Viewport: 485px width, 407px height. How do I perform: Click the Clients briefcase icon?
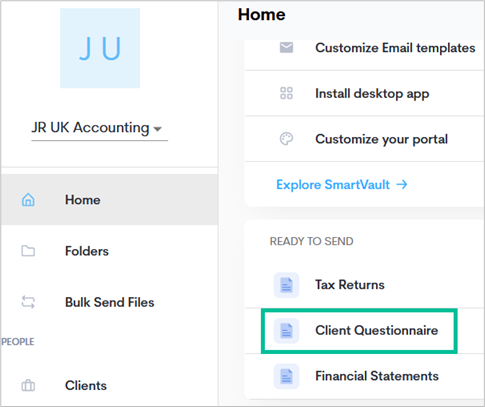click(28, 385)
